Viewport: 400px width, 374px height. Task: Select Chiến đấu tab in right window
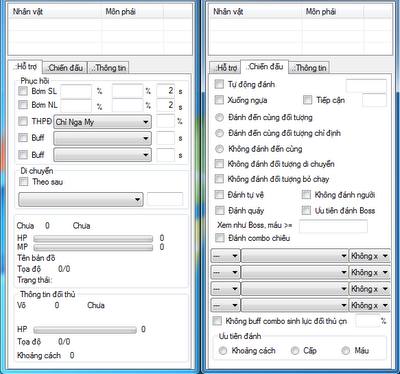pos(264,67)
